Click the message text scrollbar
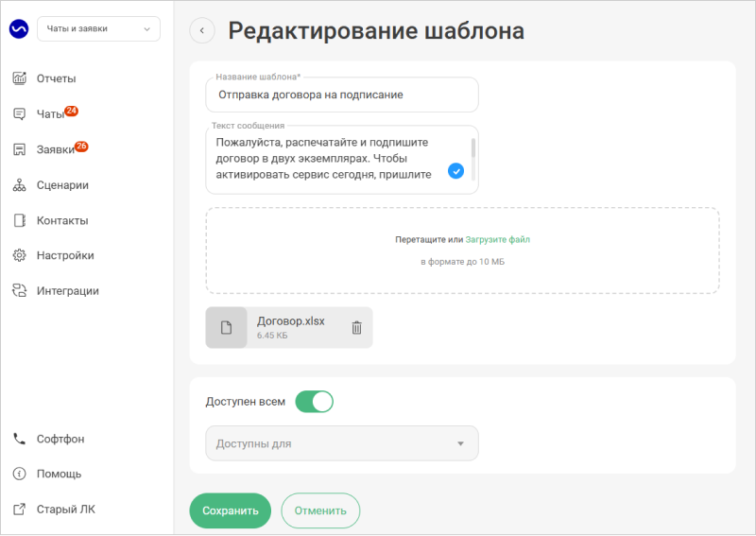 (473, 148)
